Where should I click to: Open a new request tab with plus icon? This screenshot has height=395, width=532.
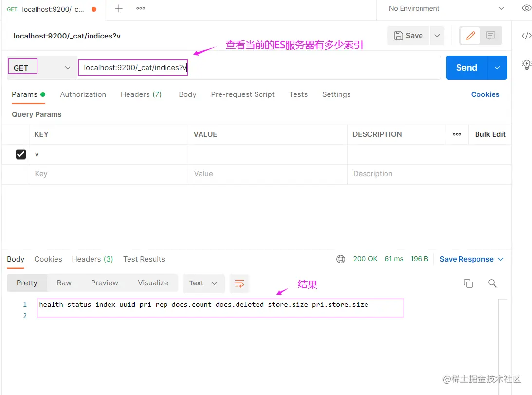tap(118, 8)
